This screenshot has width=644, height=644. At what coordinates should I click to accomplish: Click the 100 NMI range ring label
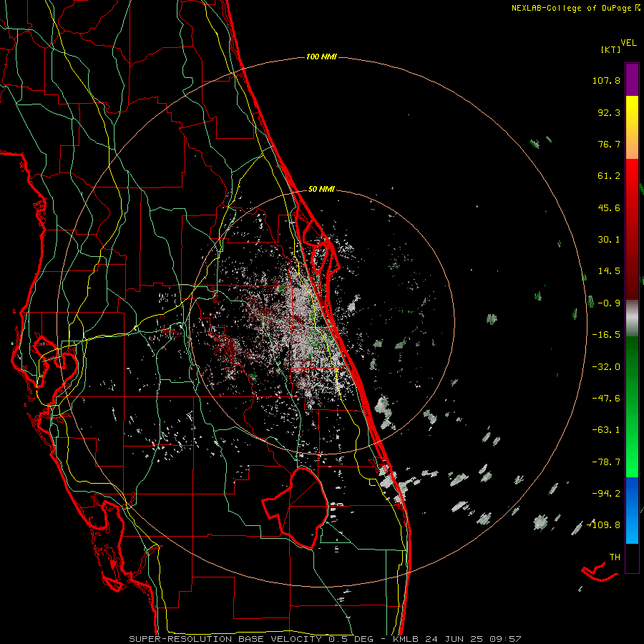pos(321,57)
